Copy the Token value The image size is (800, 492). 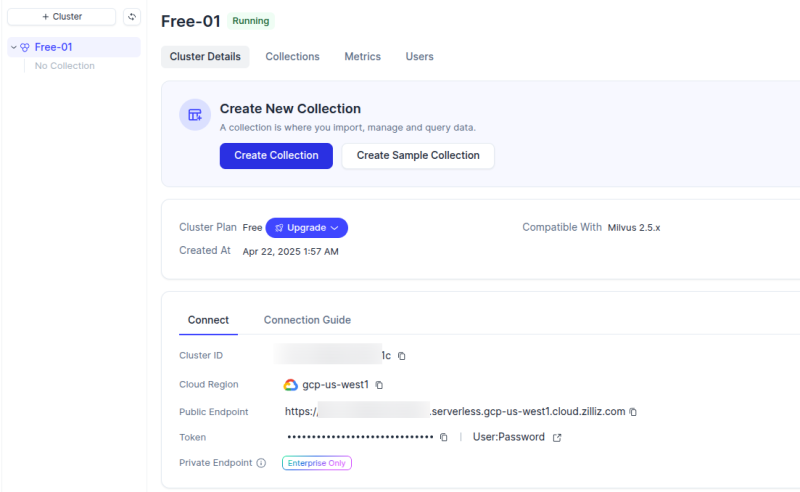444,437
